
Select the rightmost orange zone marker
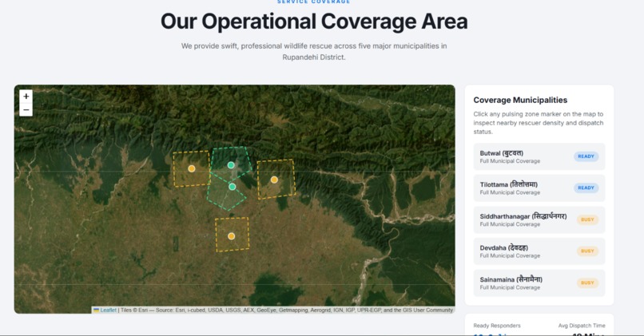pos(274,180)
